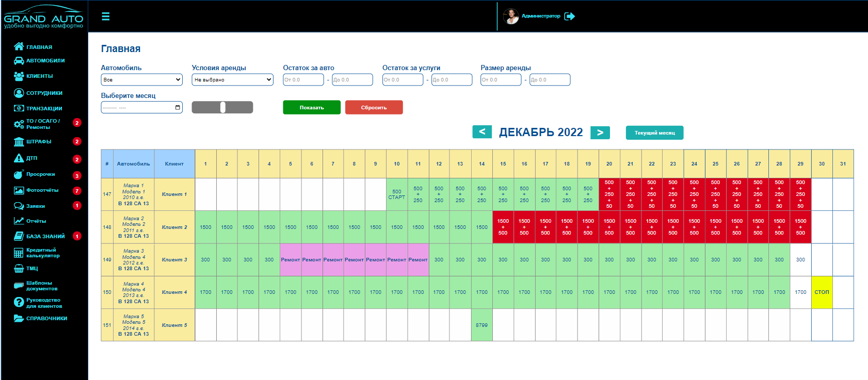Screen dimensions: 868x380
Task: Open the Кредитный калькулятор icon
Action: click(19, 253)
